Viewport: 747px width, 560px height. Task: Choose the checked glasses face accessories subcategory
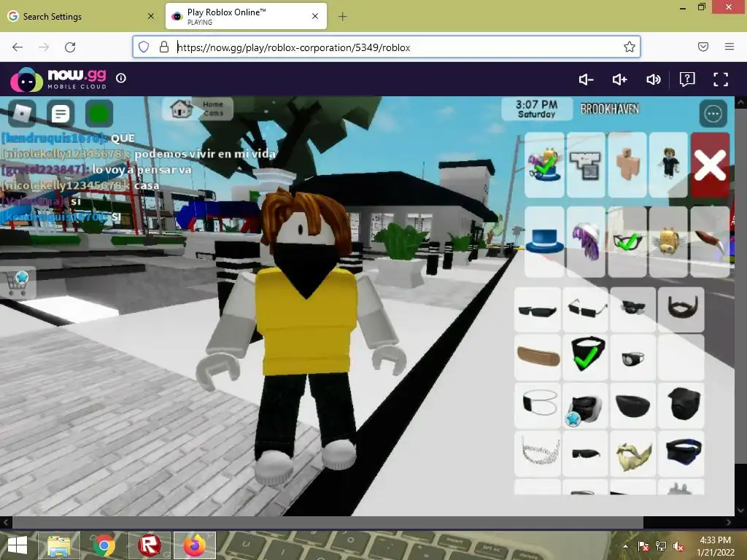coord(627,242)
